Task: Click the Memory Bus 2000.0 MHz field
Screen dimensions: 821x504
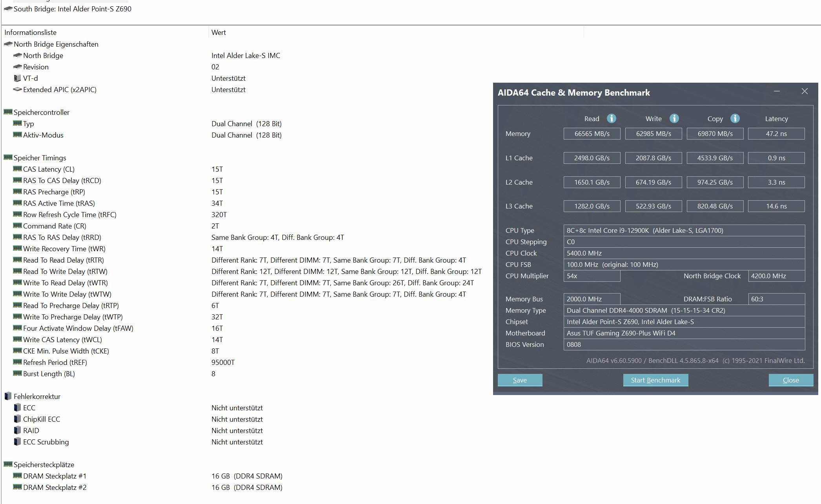Action: point(592,299)
